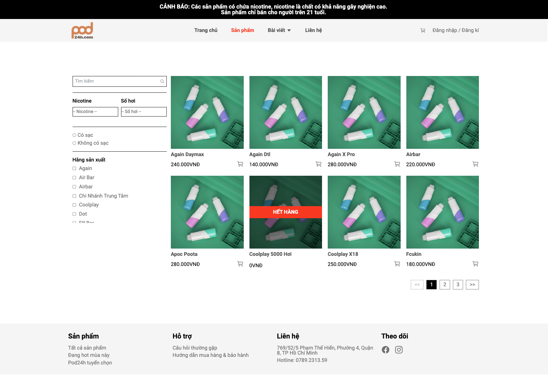Click the search magnifier icon
The height and width of the screenshot is (392, 548).
tap(162, 81)
